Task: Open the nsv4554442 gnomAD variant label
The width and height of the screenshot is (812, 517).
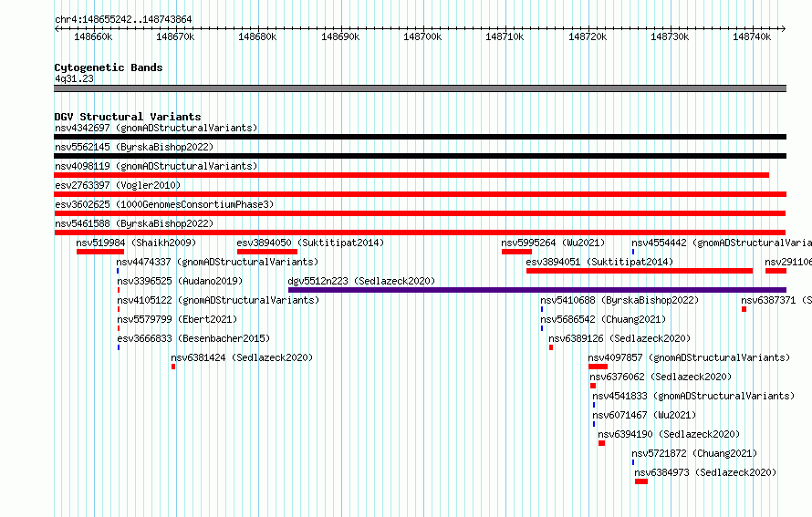Action: pos(722,243)
